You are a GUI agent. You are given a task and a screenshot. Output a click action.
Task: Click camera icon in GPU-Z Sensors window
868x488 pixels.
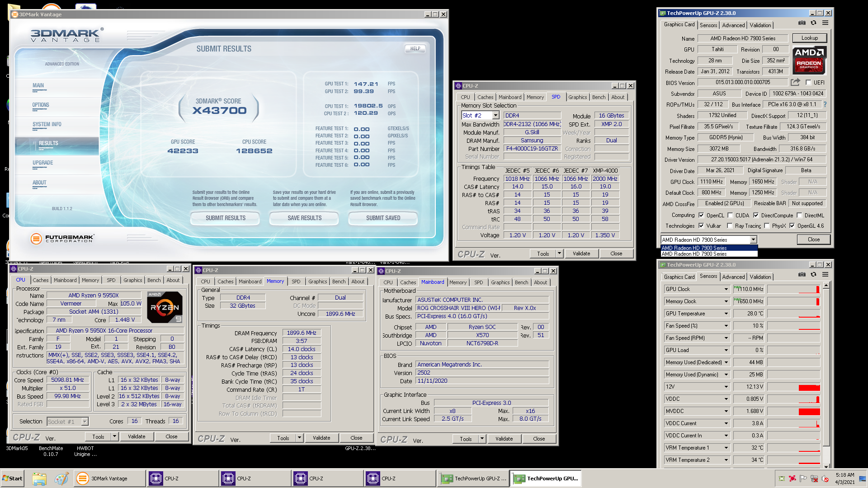click(x=802, y=274)
